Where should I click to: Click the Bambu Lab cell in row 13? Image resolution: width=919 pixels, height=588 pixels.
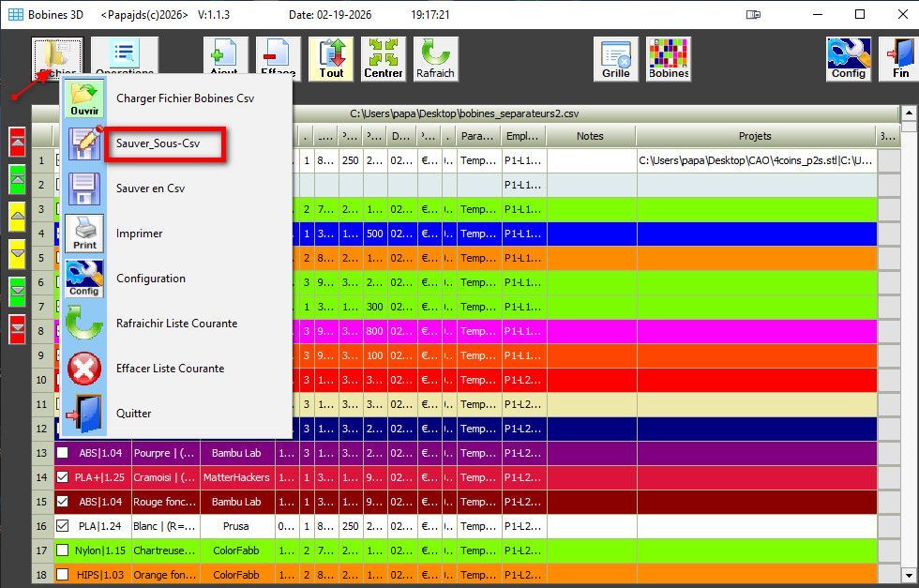[x=236, y=453]
